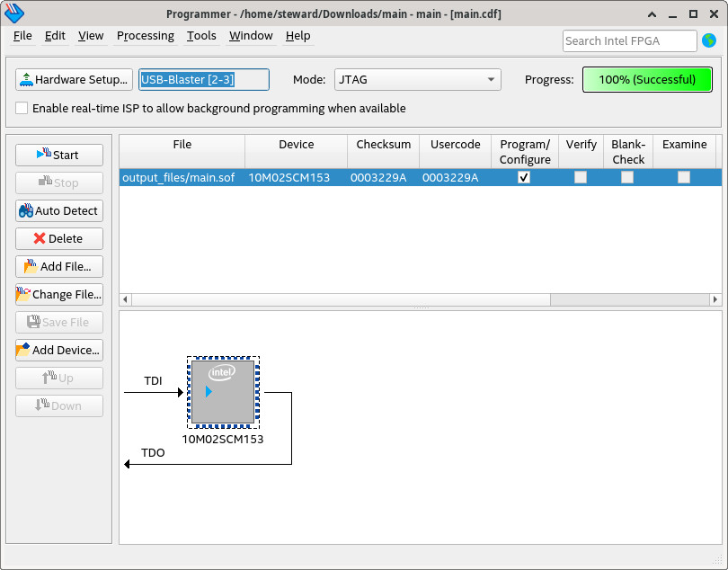Enable real-time ISP background programming checkbox
The width and height of the screenshot is (728, 570).
click(22, 108)
